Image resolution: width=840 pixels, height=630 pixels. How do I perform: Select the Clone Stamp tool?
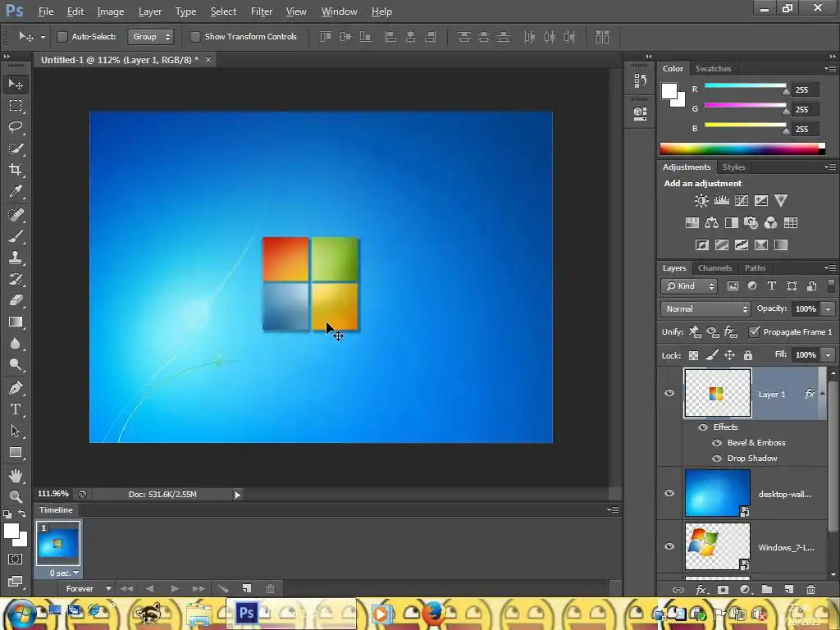pos(16,258)
